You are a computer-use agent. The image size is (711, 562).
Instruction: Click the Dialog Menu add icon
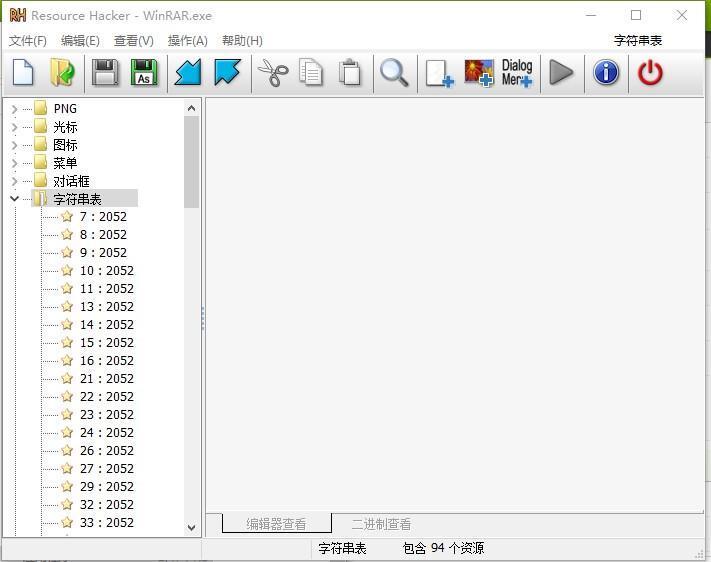517,73
